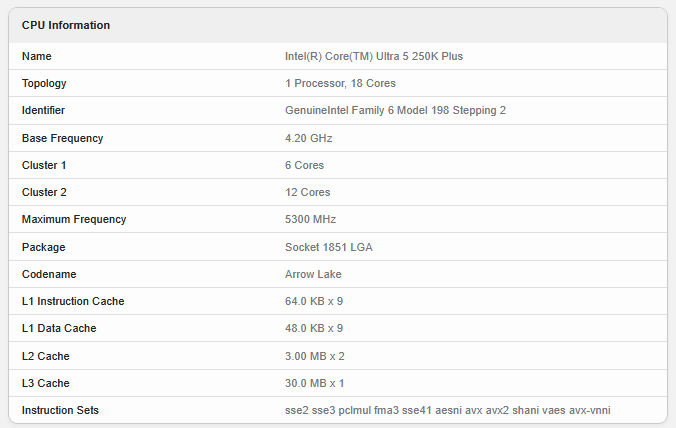Image resolution: width=676 pixels, height=428 pixels.
Task: Select the 5300 MHz value
Action: (x=310, y=219)
